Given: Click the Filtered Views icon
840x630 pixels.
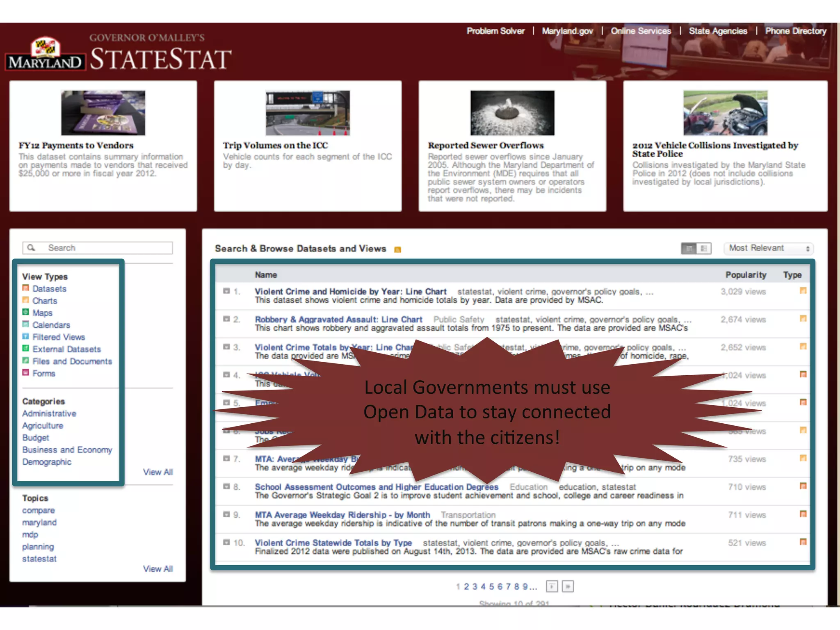Looking at the screenshot, I should pos(26,336).
